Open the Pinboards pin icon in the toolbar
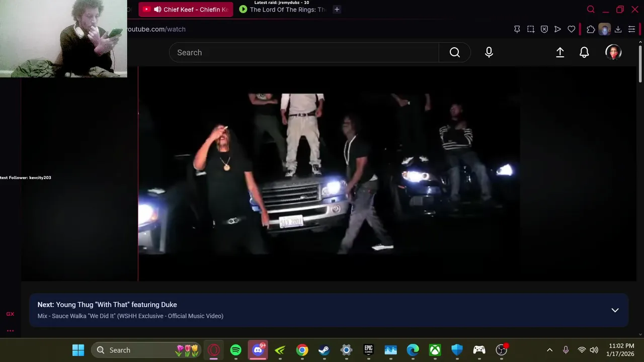 (x=517, y=29)
